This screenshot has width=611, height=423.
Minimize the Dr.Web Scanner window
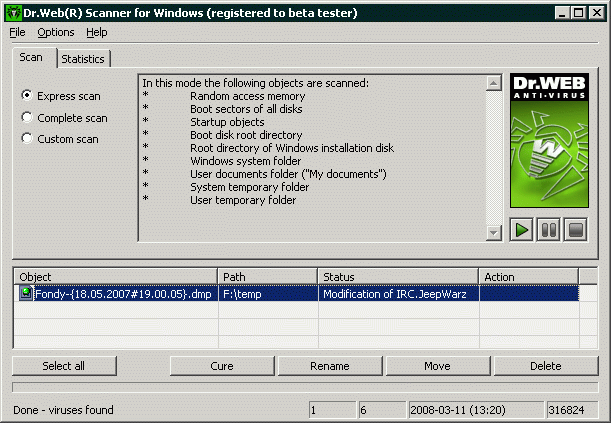[x=562, y=13]
